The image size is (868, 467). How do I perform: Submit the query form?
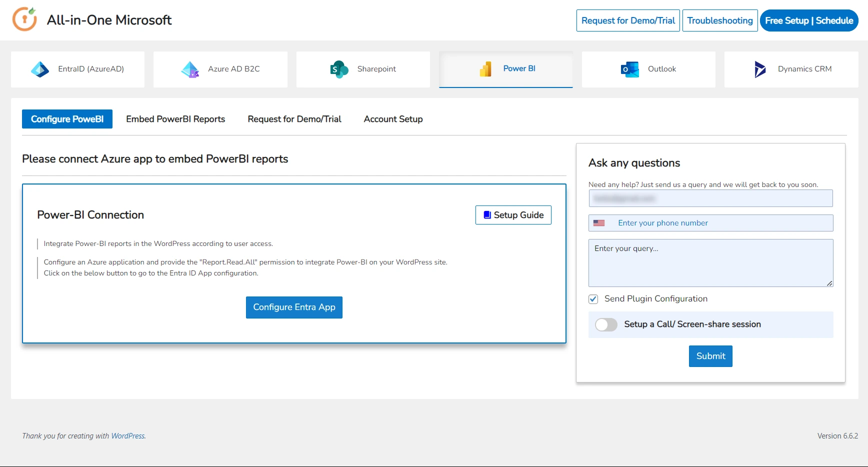(710, 356)
